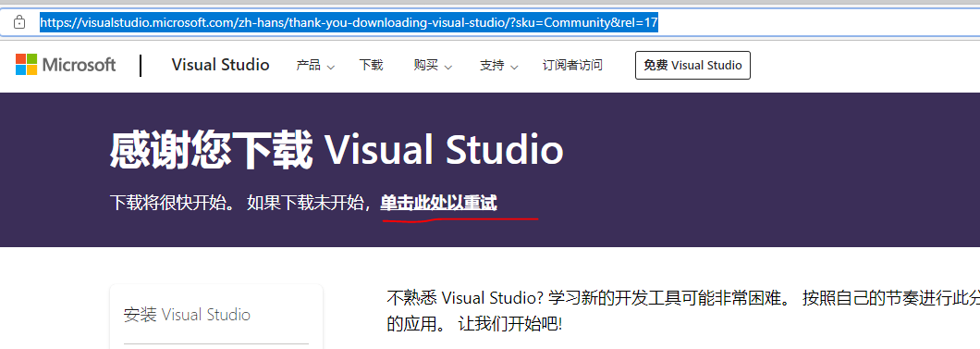
Task: Open the 下载 menu item
Action: (x=372, y=65)
